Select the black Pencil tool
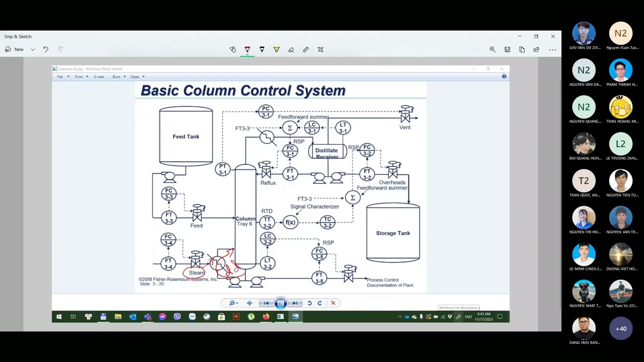Screen dimensions: 644x362 click(262, 49)
